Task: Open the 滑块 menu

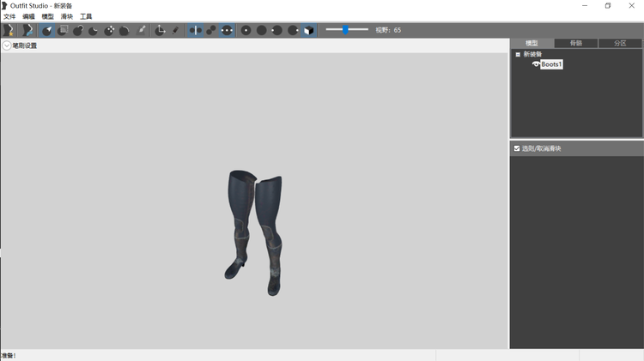Action: (x=66, y=16)
